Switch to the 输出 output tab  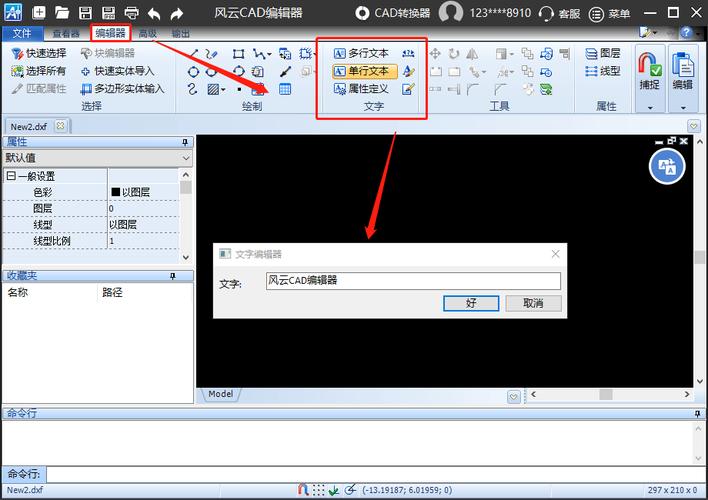[181, 33]
